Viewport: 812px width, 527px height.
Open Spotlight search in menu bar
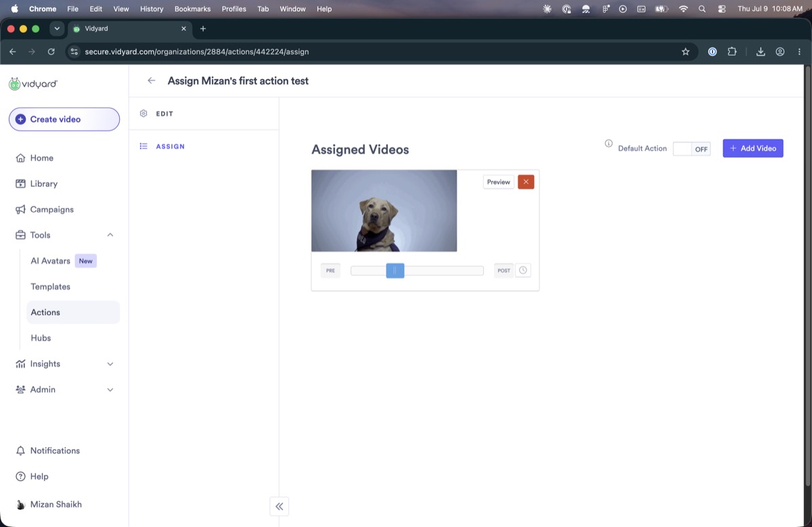tap(702, 9)
